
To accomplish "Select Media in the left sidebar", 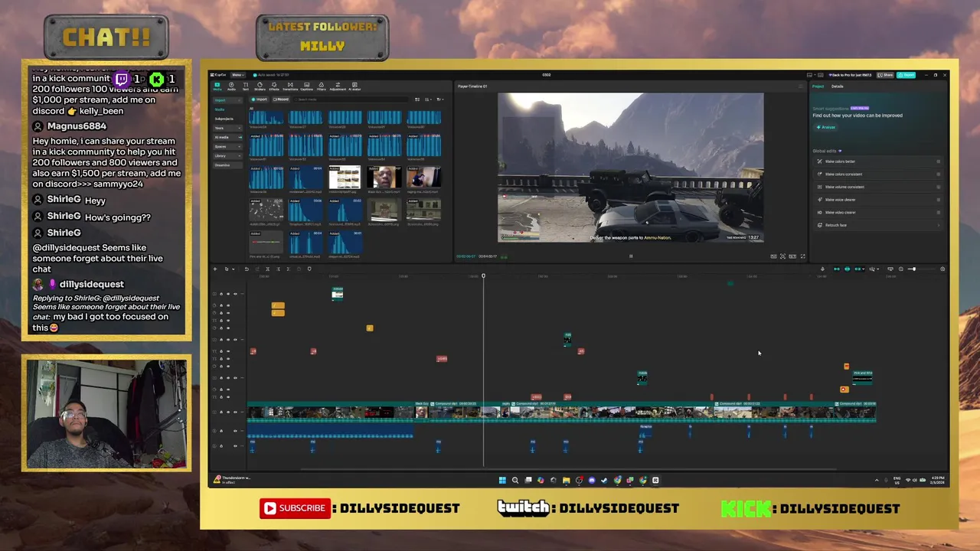I will click(220, 109).
